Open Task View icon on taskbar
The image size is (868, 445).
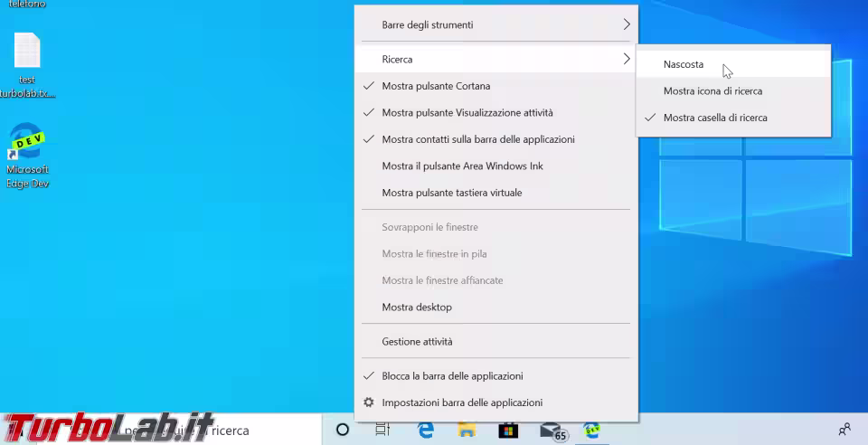coord(382,430)
